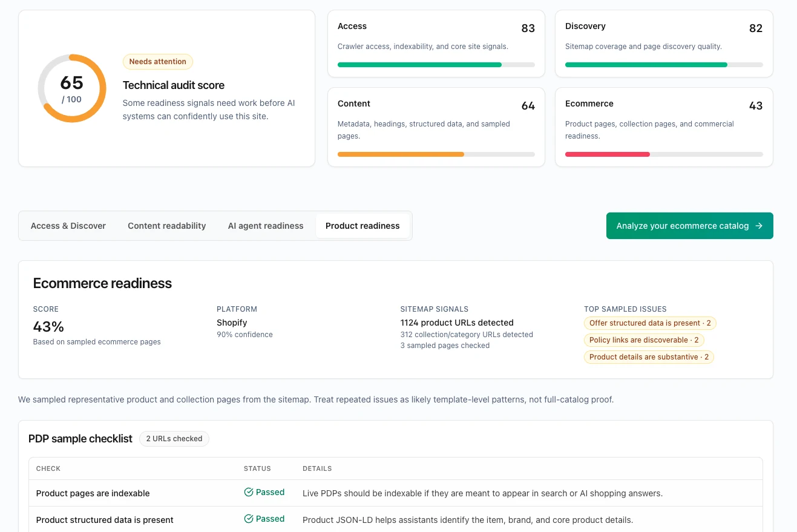The height and width of the screenshot is (532, 797).
Task: Click the Content score value 64
Action: tap(528, 106)
